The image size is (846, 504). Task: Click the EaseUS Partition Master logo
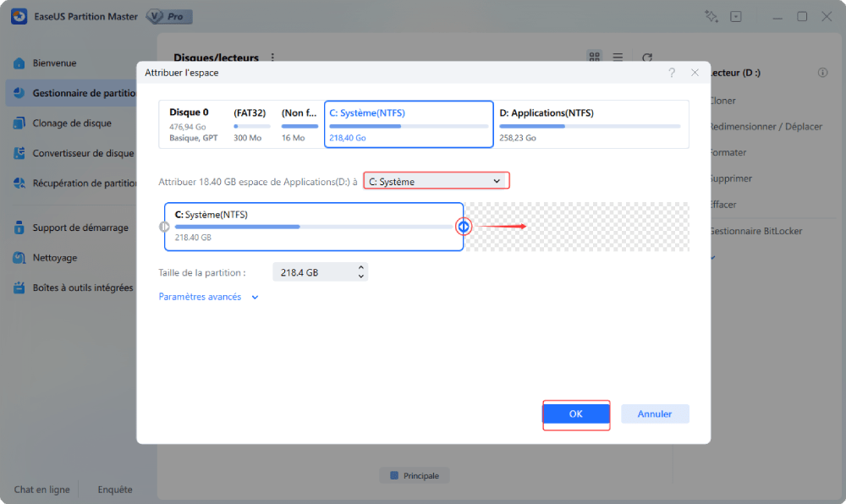(19, 17)
